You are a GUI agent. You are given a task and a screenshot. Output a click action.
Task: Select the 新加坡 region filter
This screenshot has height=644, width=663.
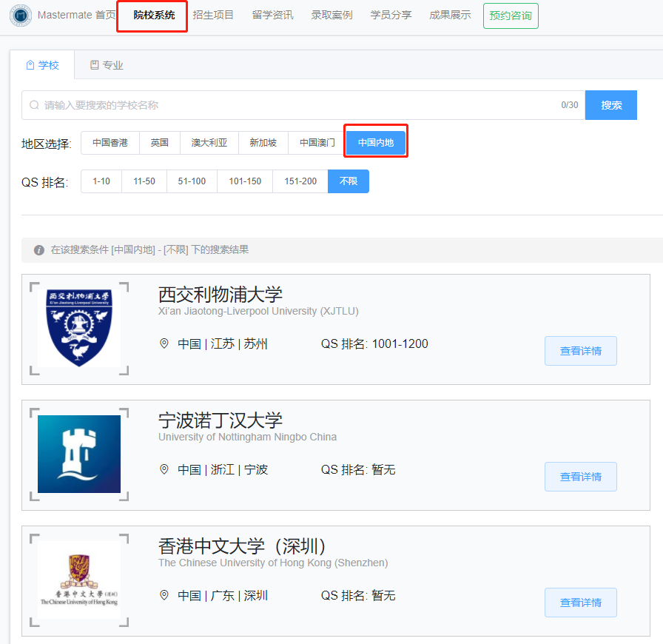pos(263,142)
